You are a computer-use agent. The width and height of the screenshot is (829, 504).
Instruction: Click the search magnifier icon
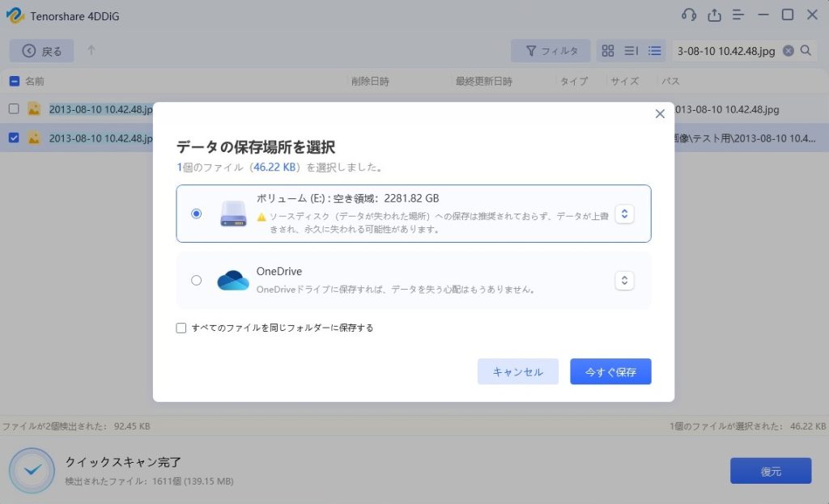[806, 51]
